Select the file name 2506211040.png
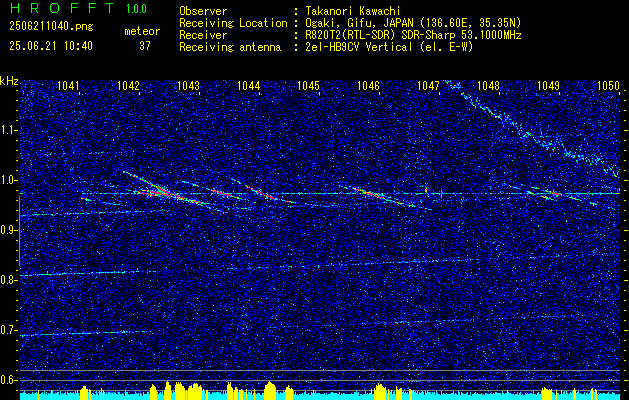The width and height of the screenshot is (629, 400). [x=51, y=26]
